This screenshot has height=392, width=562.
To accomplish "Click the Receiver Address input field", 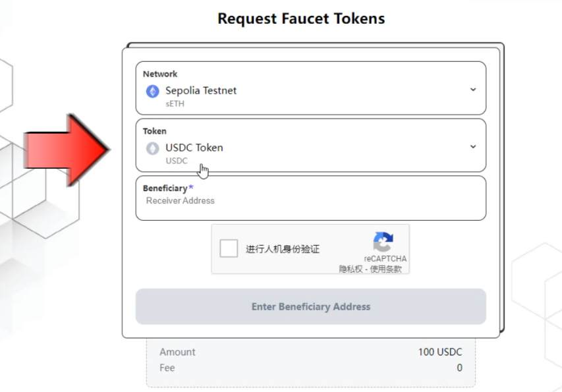I will pos(310,201).
